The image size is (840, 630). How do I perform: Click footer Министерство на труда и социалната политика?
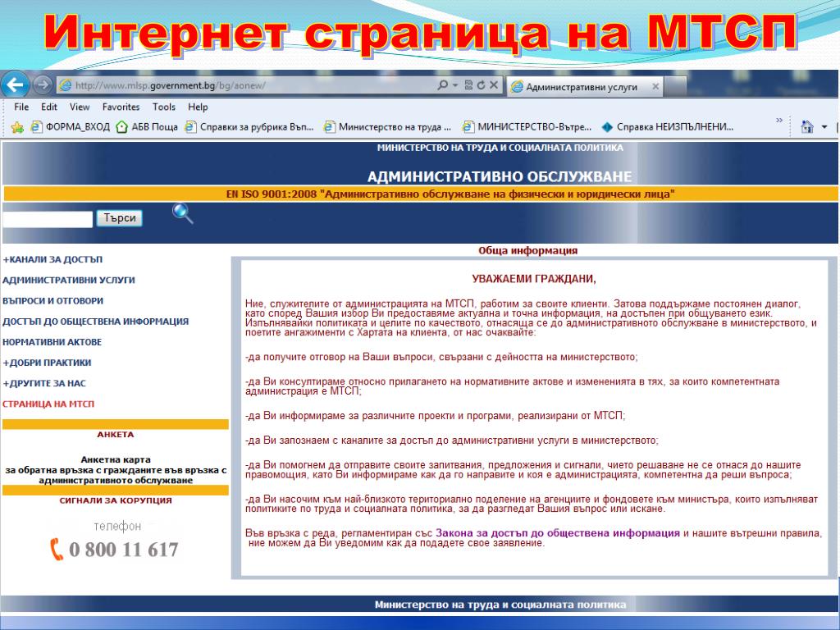[x=500, y=605]
